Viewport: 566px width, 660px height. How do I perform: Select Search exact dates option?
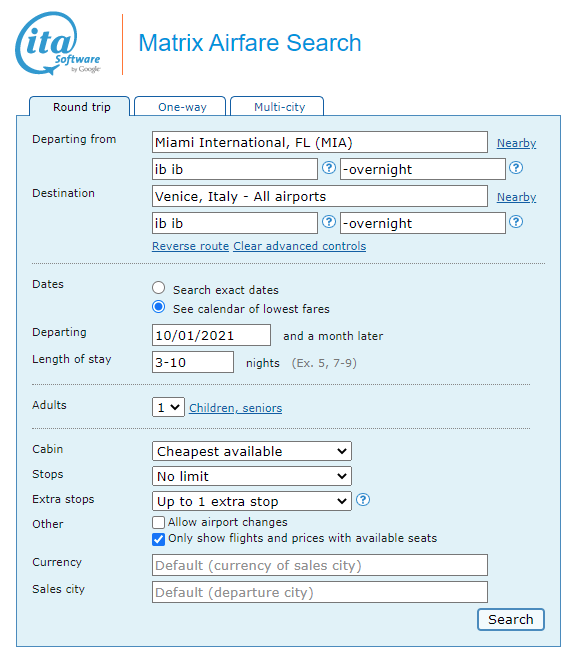[159, 288]
